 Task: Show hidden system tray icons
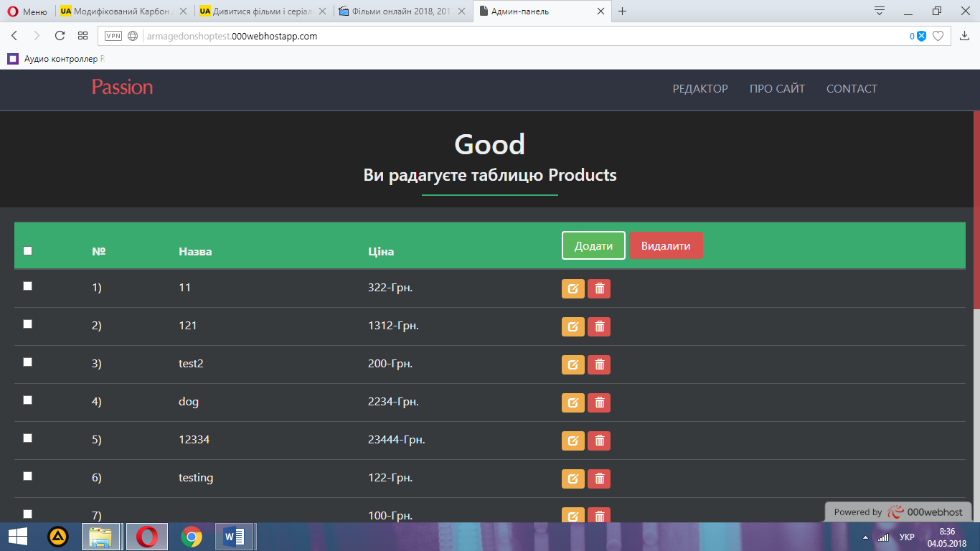(865, 537)
